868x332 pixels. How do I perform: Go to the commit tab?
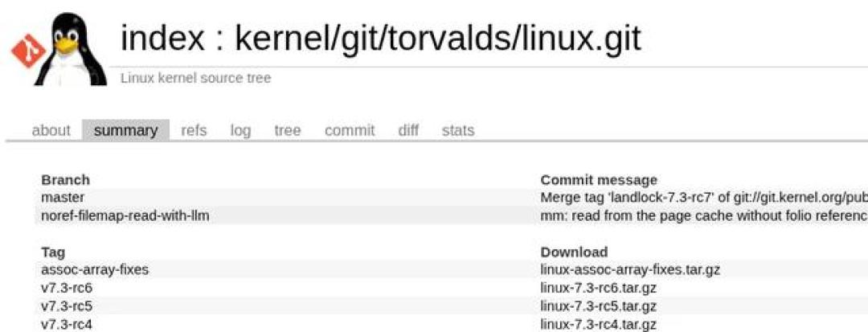pyautogui.click(x=350, y=130)
